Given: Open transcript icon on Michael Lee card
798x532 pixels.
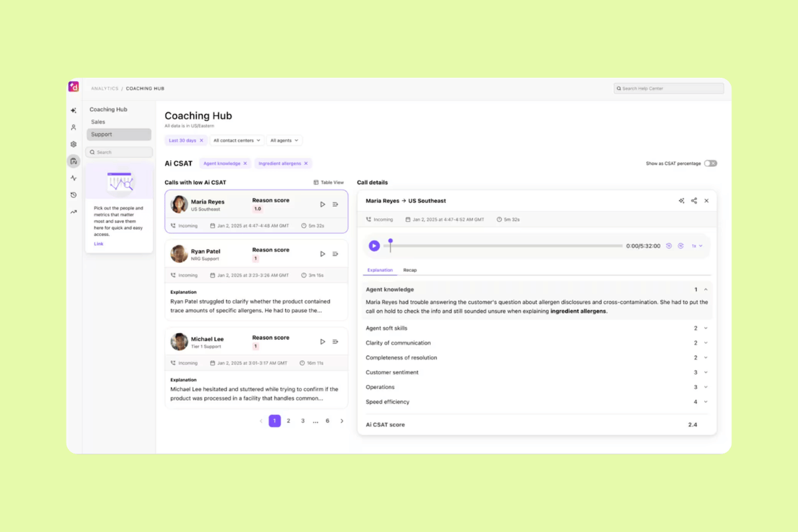Looking at the screenshot, I should (335, 342).
